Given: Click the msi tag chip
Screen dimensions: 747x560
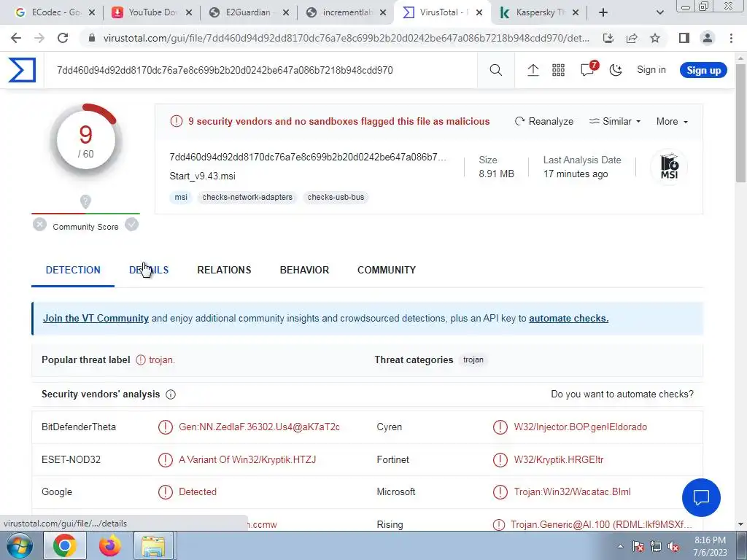Looking at the screenshot, I should pyautogui.click(x=181, y=197).
